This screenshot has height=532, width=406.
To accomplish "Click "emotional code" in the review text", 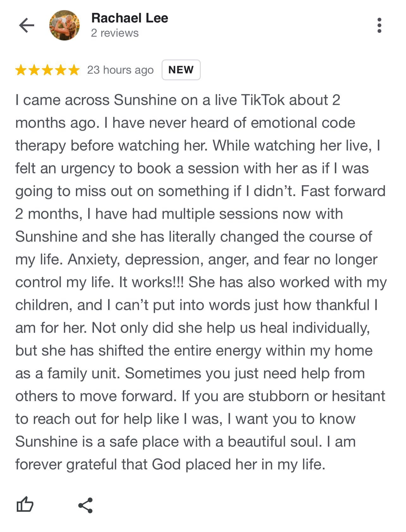I will [x=303, y=123].
